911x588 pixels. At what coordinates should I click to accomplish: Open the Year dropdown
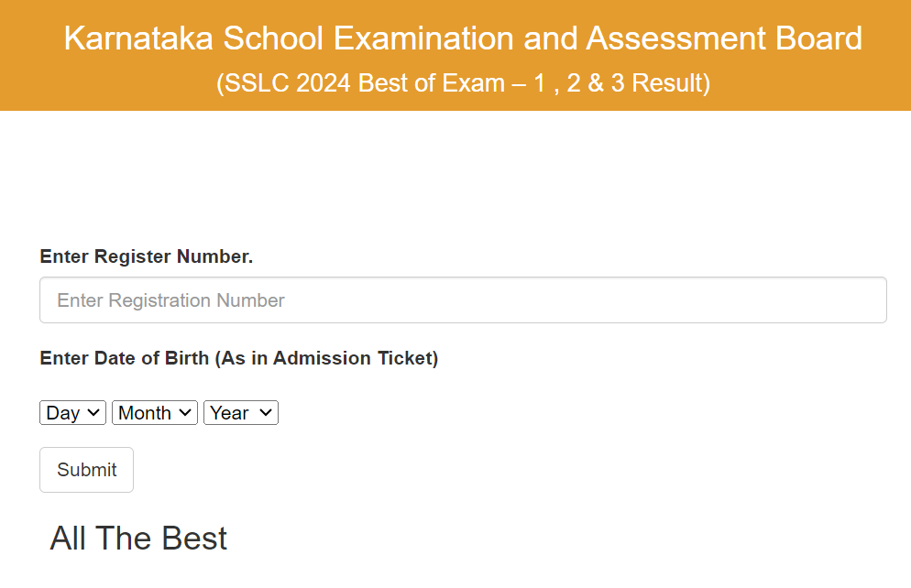point(240,413)
